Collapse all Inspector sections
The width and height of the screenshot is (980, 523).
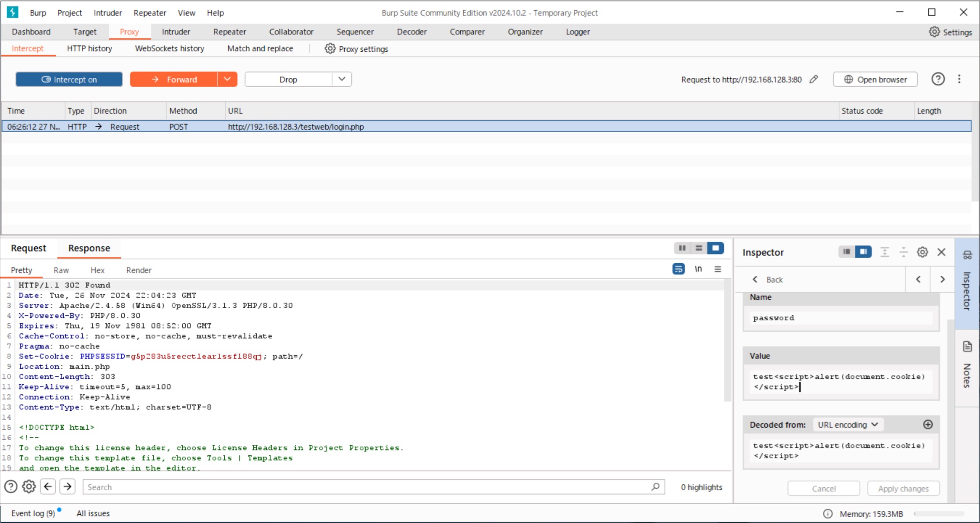(903, 252)
